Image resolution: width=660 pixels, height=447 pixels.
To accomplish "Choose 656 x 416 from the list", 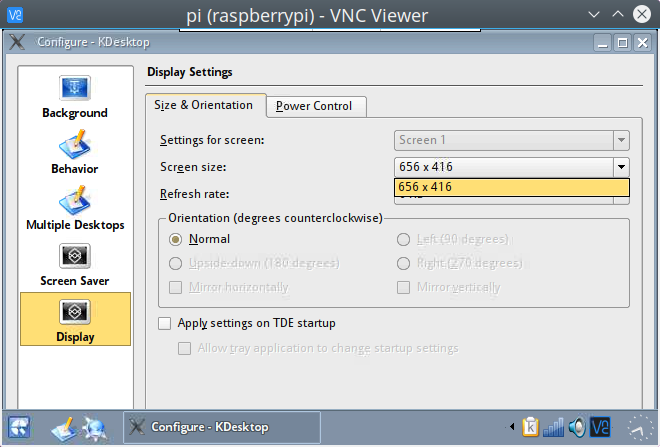I will coord(512,187).
